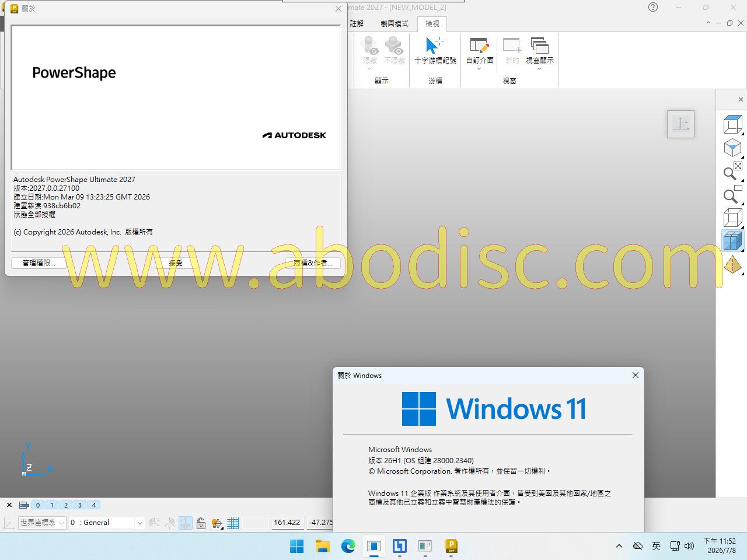Select the view-from-top cube icon
747x560 pixels.
(732, 124)
